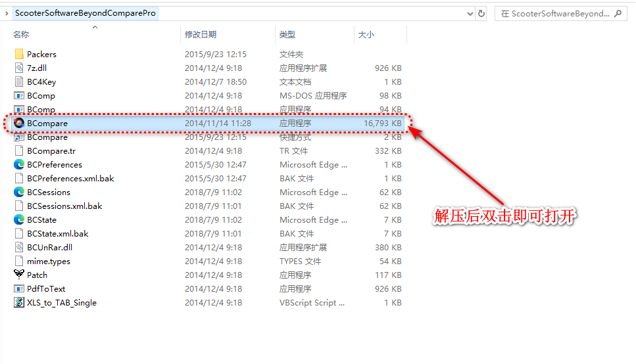Click the Patch application icon
Image resolution: width=636 pixels, height=364 pixels.
point(19,275)
